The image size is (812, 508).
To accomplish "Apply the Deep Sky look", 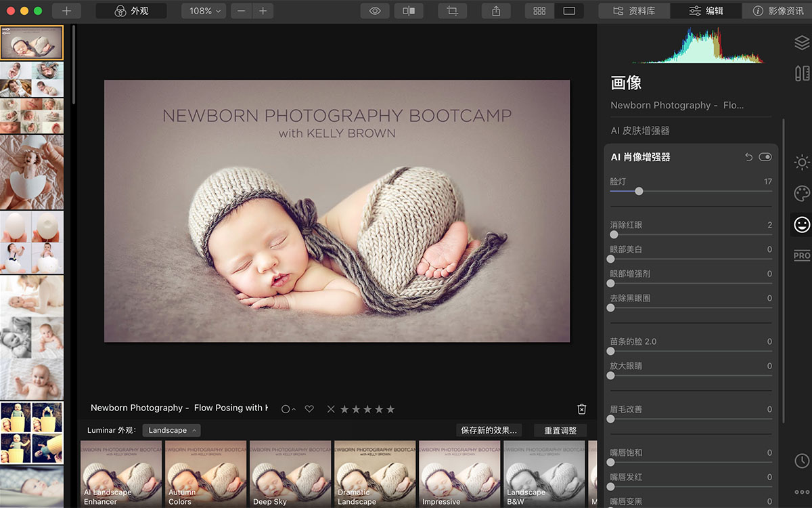I will (x=290, y=474).
